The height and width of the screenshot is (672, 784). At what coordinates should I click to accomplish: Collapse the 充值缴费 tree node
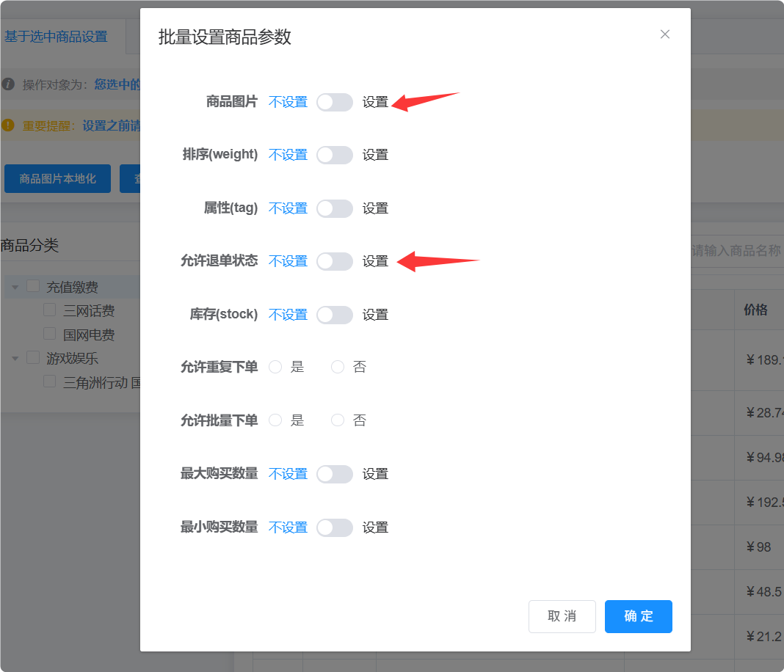[15, 286]
